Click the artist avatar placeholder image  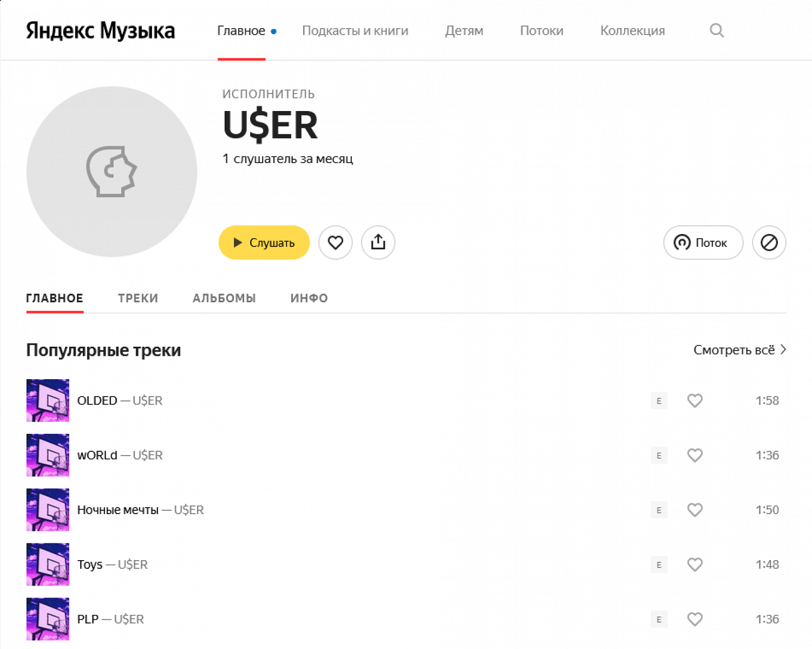(x=112, y=172)
